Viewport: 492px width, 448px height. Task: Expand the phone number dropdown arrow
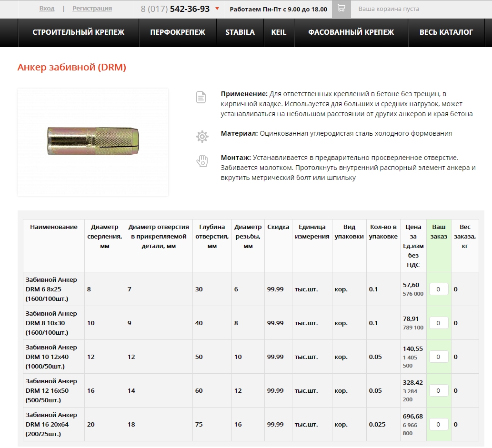[x=217, y=9]
